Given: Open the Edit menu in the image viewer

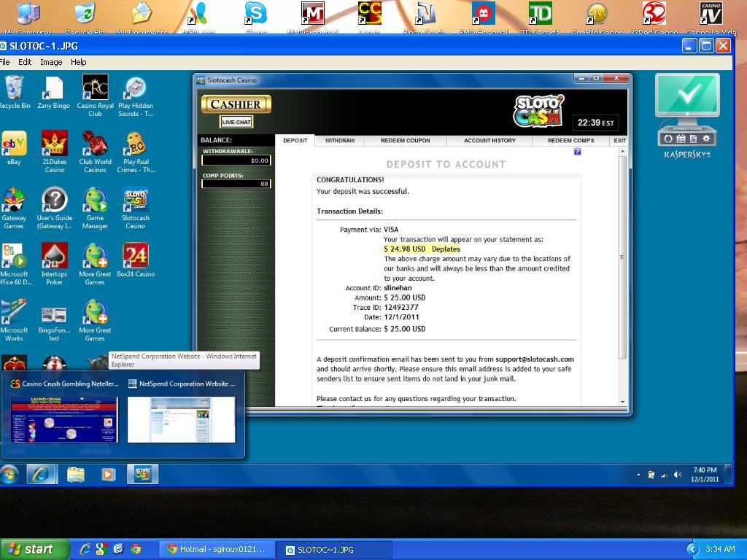Looking at the screenshot, I should (25, 62).
